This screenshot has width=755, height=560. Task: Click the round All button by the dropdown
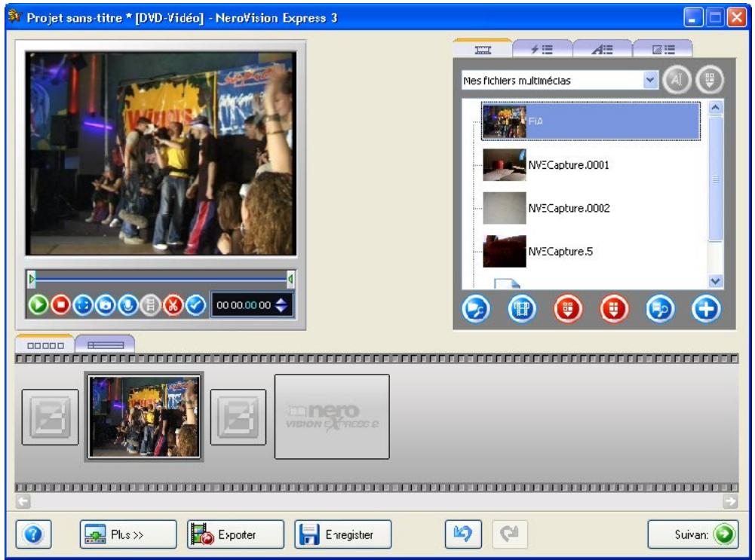677,80
